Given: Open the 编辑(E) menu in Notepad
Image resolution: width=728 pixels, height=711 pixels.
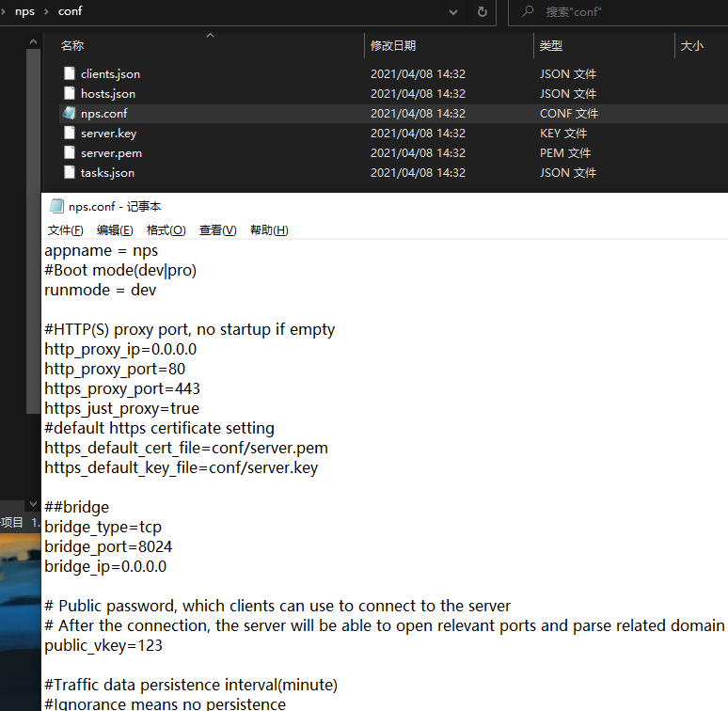Looking at the screenshot, I should click(x=115, y=230).
